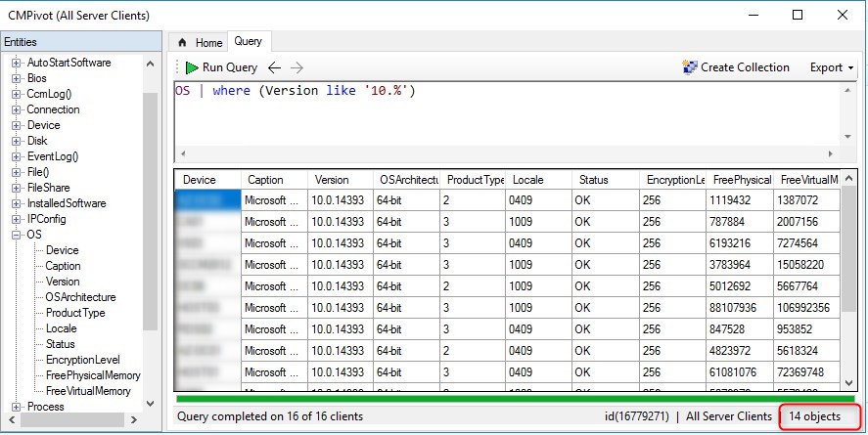Click the 14 objects status indicator
Viewport: 868px width, 435px height.
click(x=814, y=416)
